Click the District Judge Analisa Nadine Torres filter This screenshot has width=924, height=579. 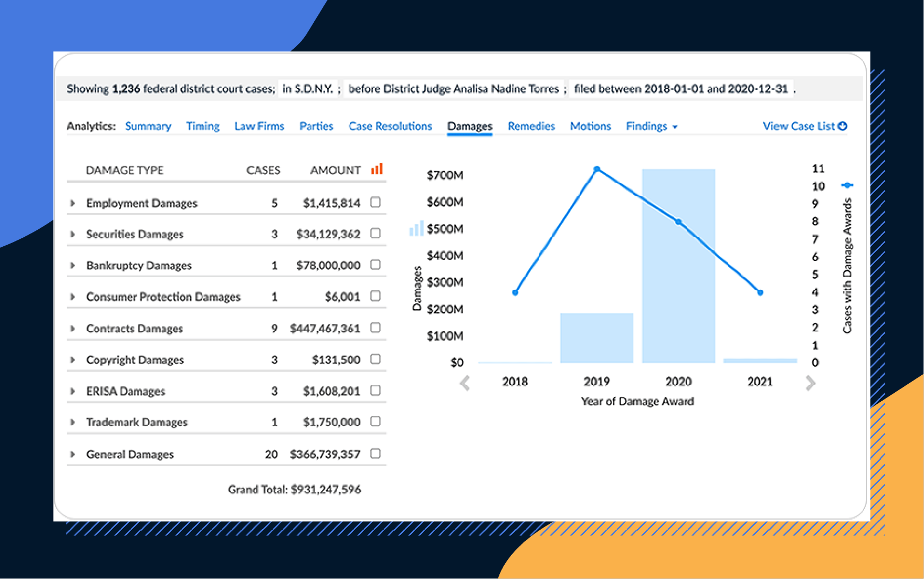(x=454, y=89)
